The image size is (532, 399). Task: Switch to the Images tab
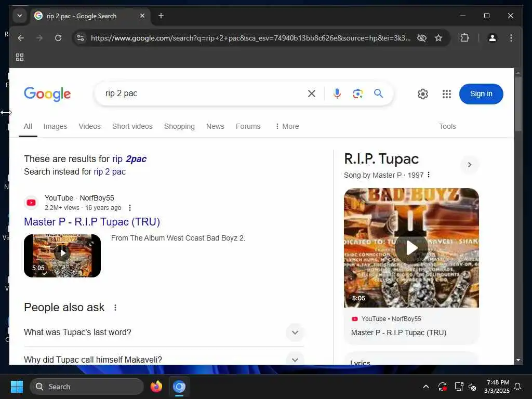[x=55, y=126]
